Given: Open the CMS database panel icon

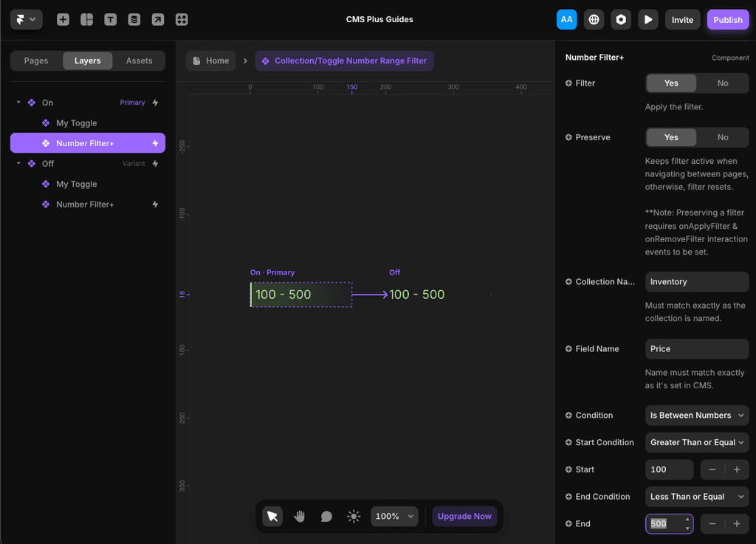Looking at the screenshot, I should coord(134,19).
